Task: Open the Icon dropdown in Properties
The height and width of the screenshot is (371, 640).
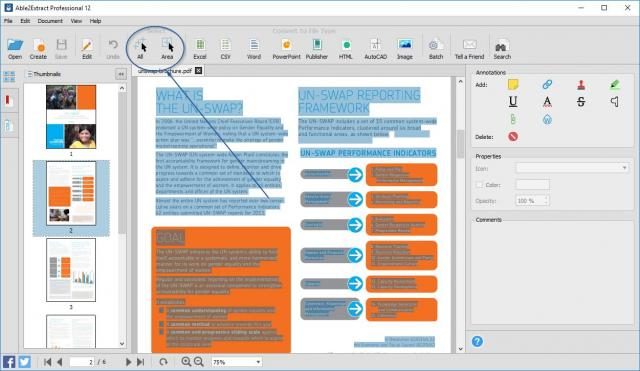Action: (x=572, y=168)
